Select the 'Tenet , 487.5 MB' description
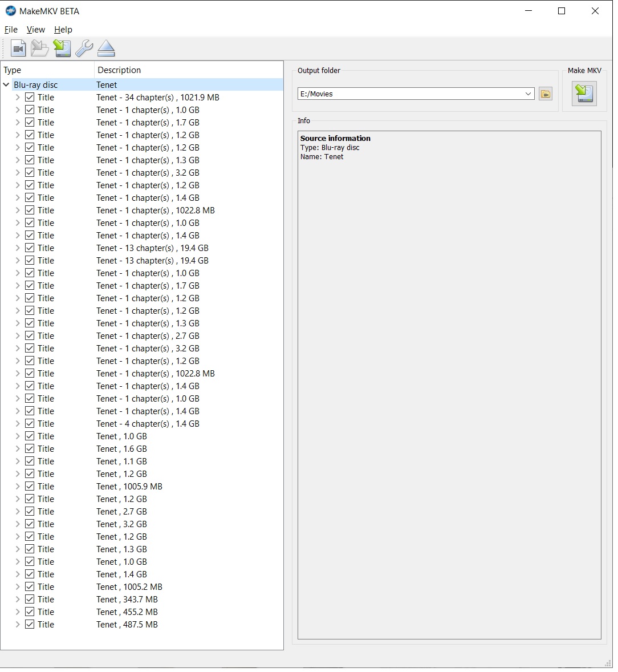 point(127,625)
